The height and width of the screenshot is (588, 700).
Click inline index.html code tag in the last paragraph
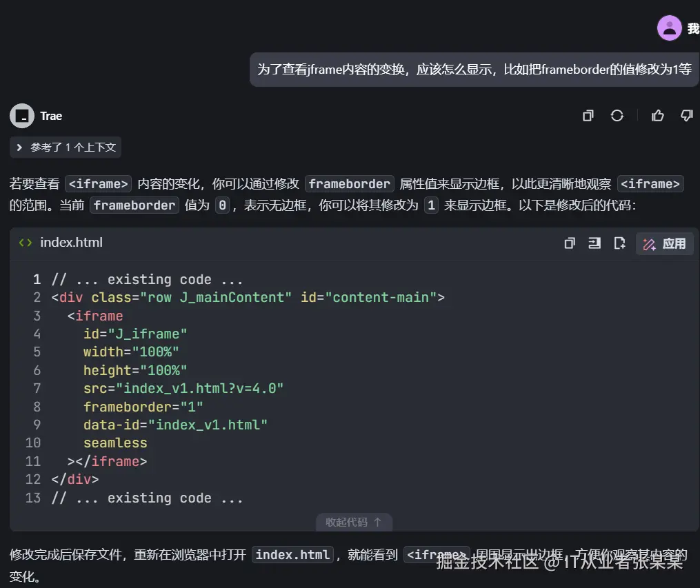point(293,554)
